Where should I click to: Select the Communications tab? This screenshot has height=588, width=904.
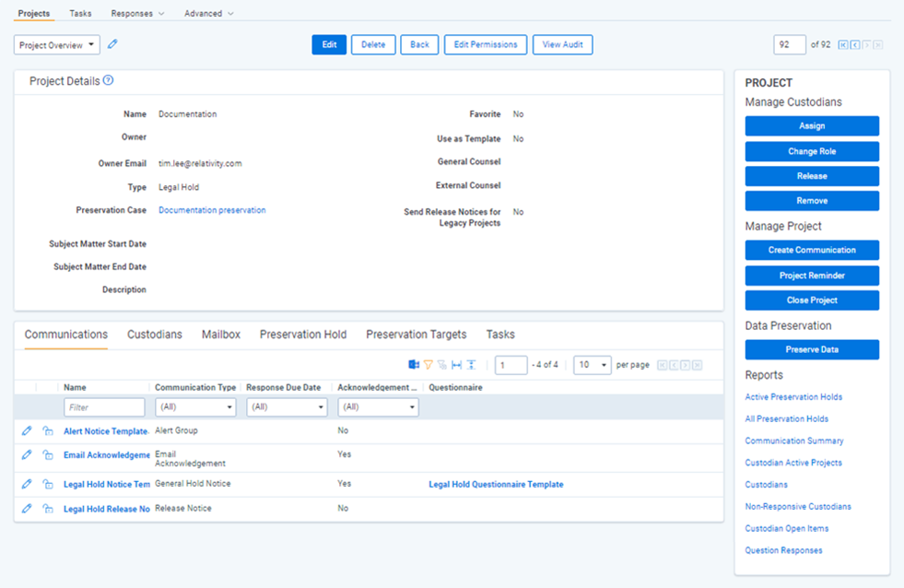(65, 335)
